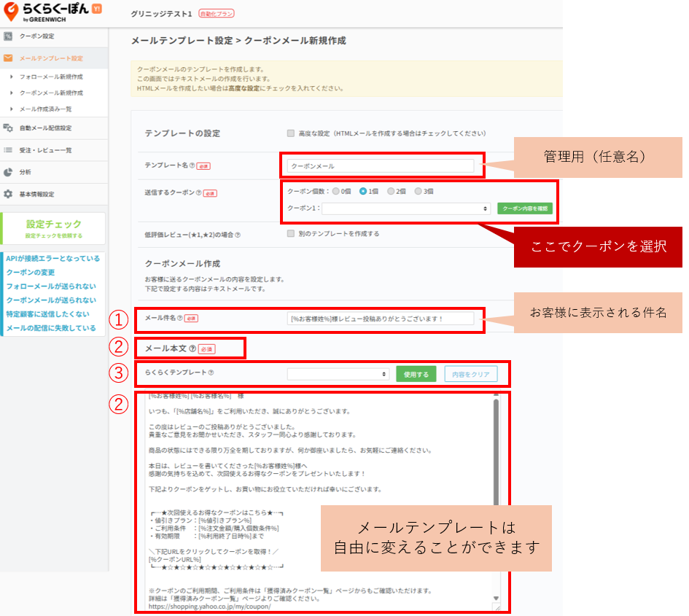This screenshot has height=616, width=689.
Task: Check 別のテンプレートを作成する option
Action: point(291,234)
